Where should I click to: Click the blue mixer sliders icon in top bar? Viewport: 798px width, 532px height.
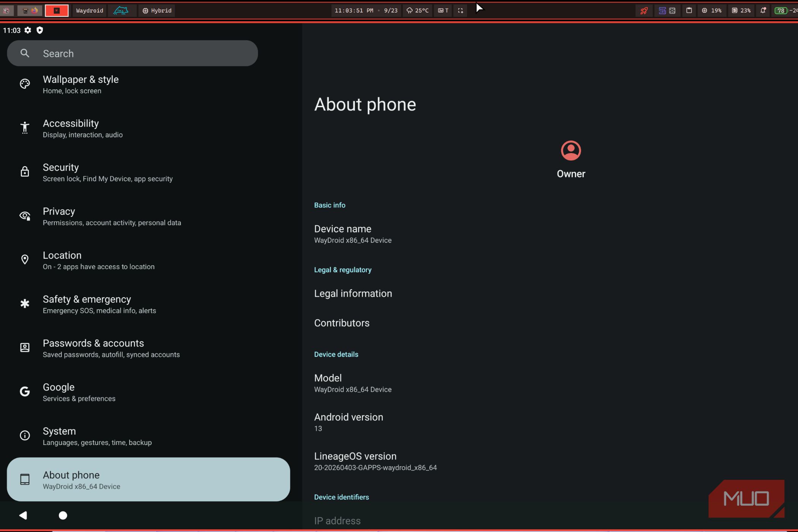(x=662, y=11)
